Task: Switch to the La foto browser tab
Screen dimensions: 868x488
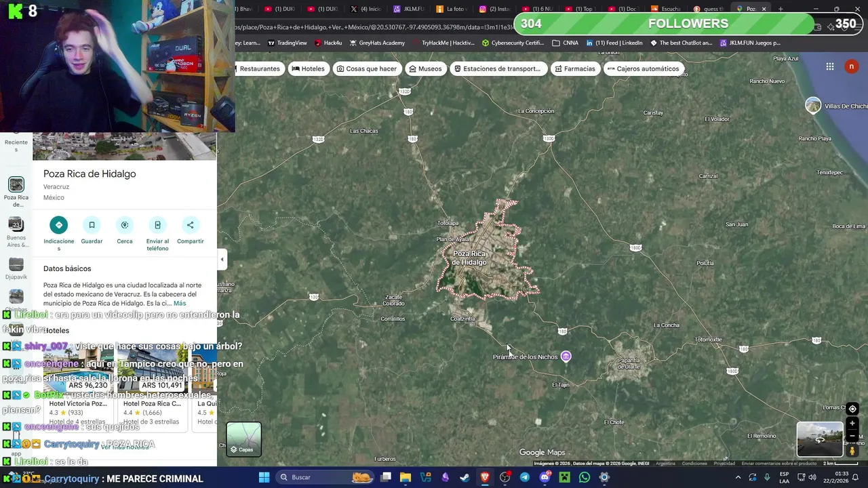Action: pos(452,9)
